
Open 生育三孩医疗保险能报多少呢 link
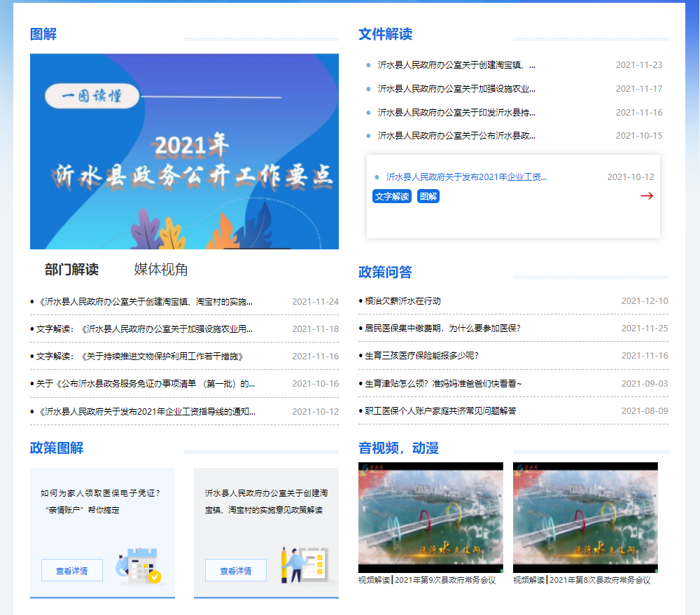pyautogui.click(x=421, y=356)
